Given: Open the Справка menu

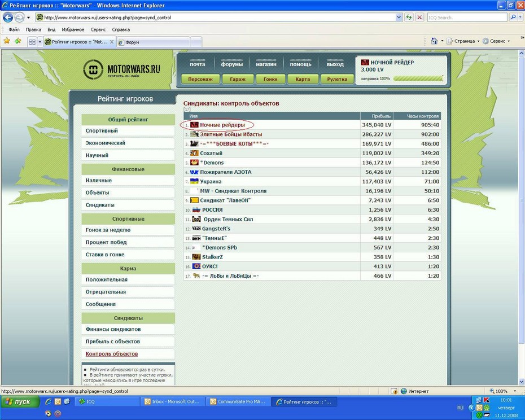Looking at the screenshot, I should click(x=121, y=29).
